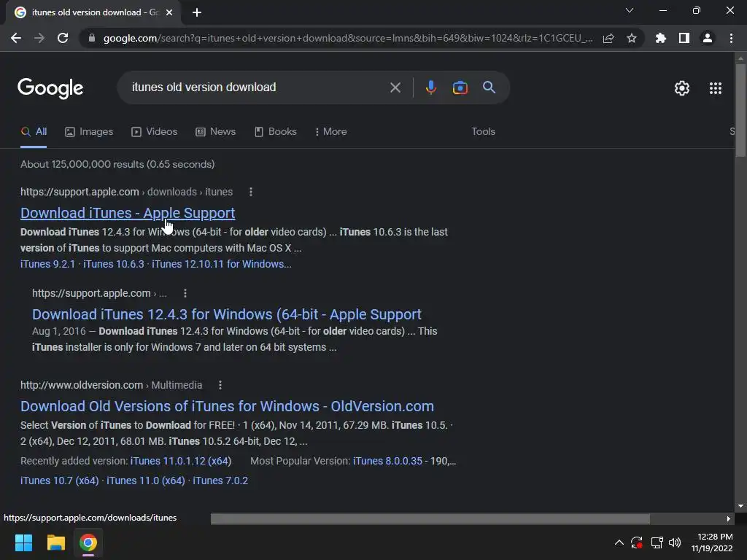Open the volume speaker tray icon
Screen dimensions: 747x560
(675, 542)
